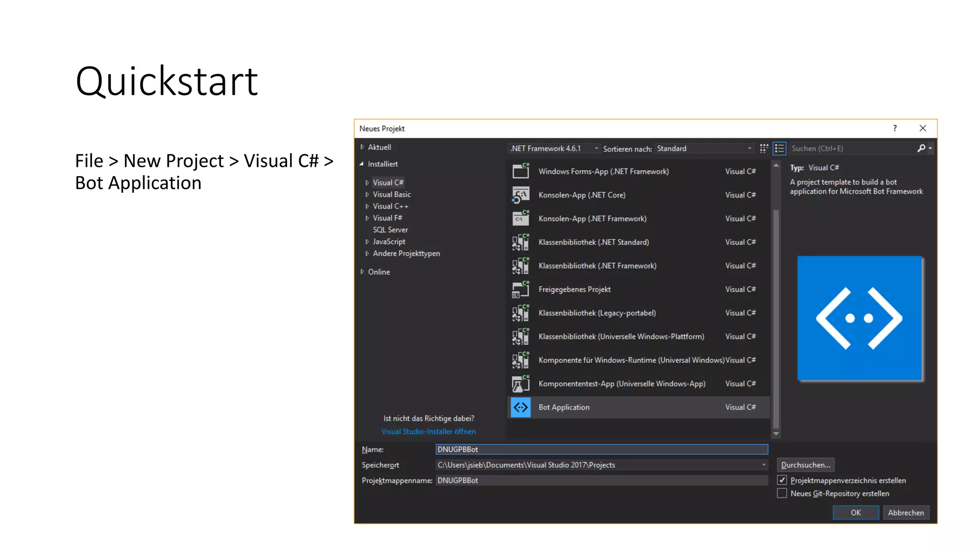This screenshot has height=551, width=980.
Task: Expand the Visual Basic tree arrow
Action: click(367, 194)
